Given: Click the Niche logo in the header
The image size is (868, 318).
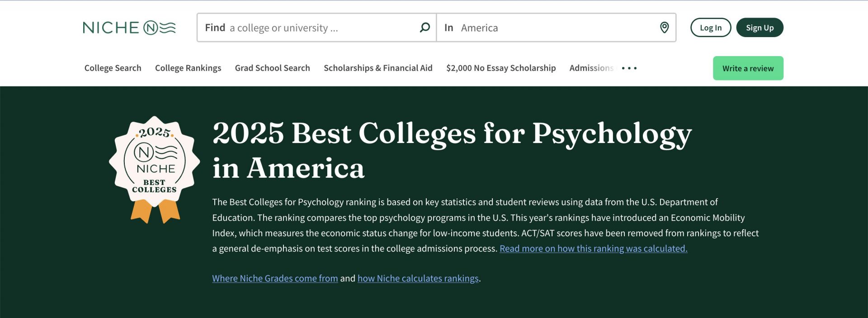Looking at the screenshot, I should (129, 28).
